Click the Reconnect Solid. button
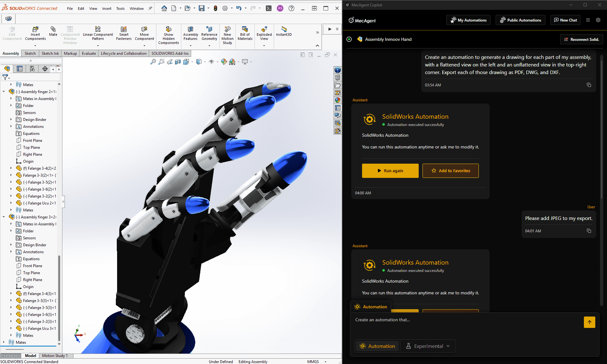This screenshot has height=364, width=607. tap(582, 39)
